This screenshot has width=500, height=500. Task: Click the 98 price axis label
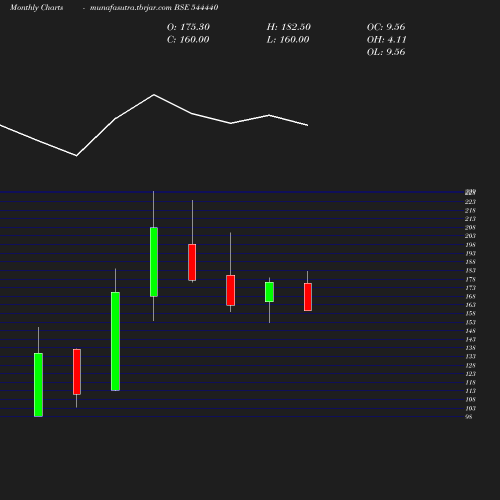(x=469, y=417)
